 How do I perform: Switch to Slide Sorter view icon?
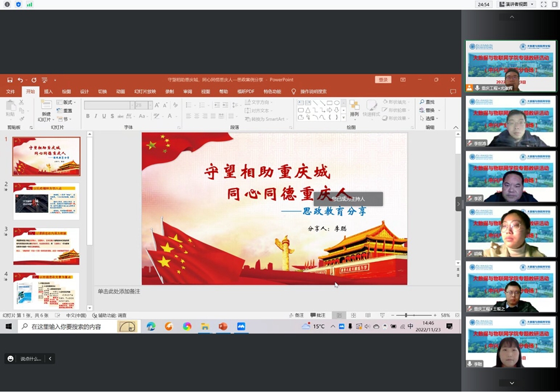pos(353,315)
